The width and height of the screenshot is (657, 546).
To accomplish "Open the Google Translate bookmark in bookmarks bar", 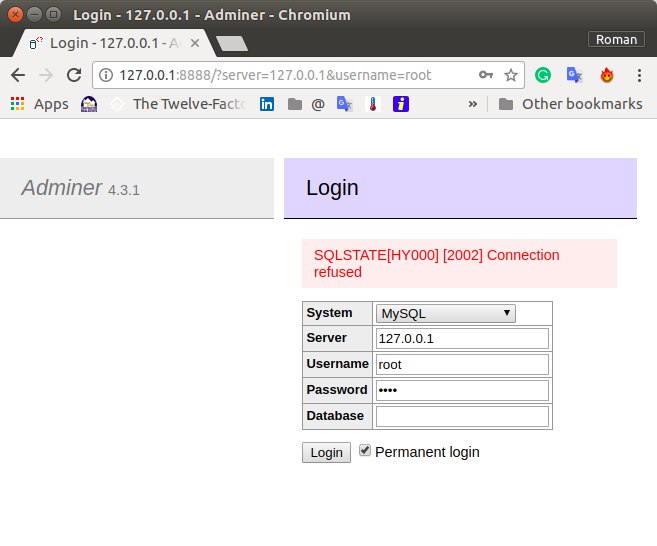I will pyautogui.click(x=344, y=104).
